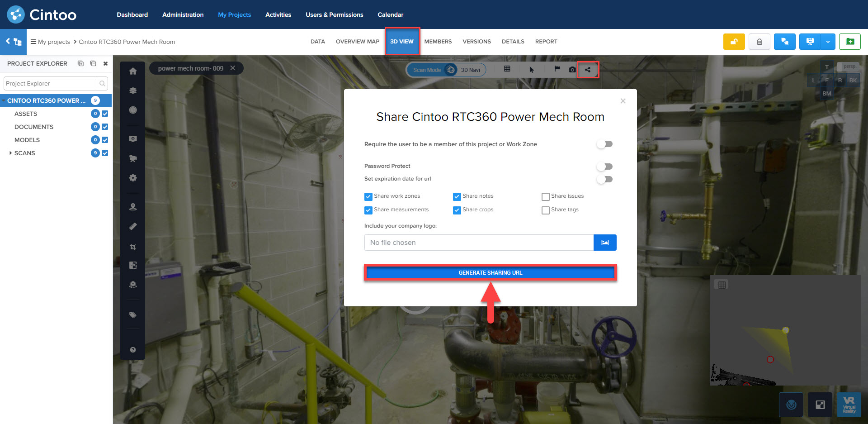
Task: Click the yellow unlock button
Action: [x=734, y=42]
